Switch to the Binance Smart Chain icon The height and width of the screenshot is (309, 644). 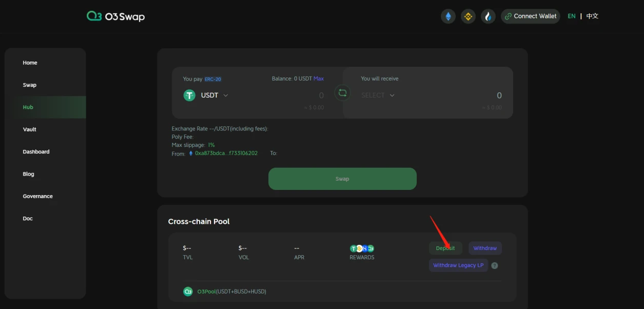click(468, 16)
